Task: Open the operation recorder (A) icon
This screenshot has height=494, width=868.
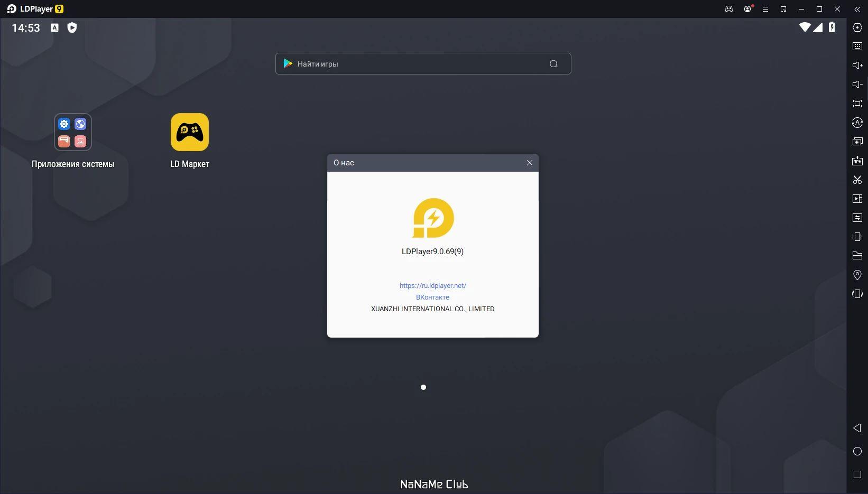Action: 857,123
